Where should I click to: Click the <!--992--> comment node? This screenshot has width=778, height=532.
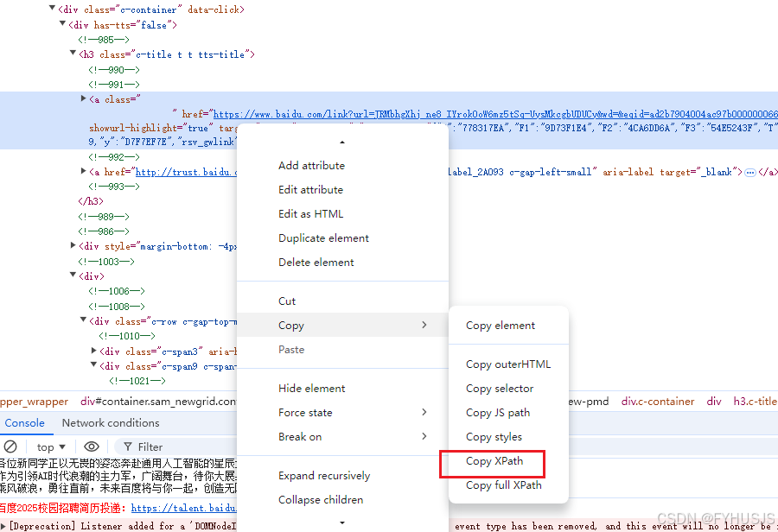click(x=114, y=157)
